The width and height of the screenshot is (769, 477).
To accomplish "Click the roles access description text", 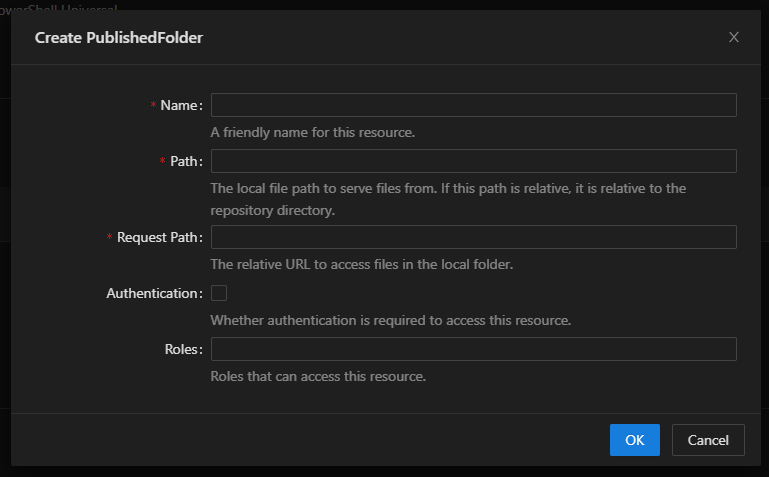I will click(x=318, y=377).
